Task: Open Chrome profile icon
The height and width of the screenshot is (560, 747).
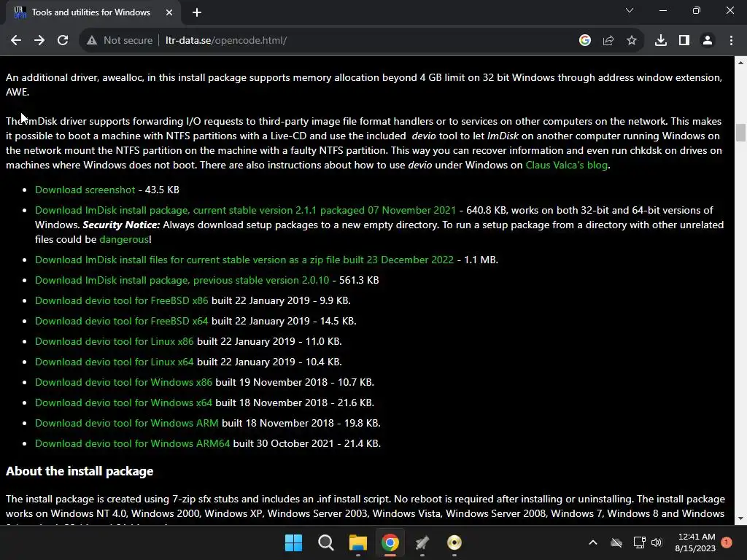Action: [x=708, y=41]
